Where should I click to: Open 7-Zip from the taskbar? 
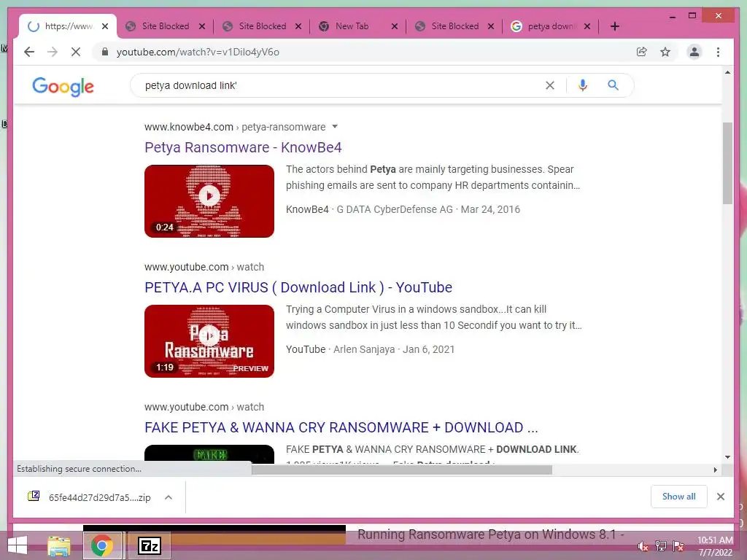click(x=149, y=545)
